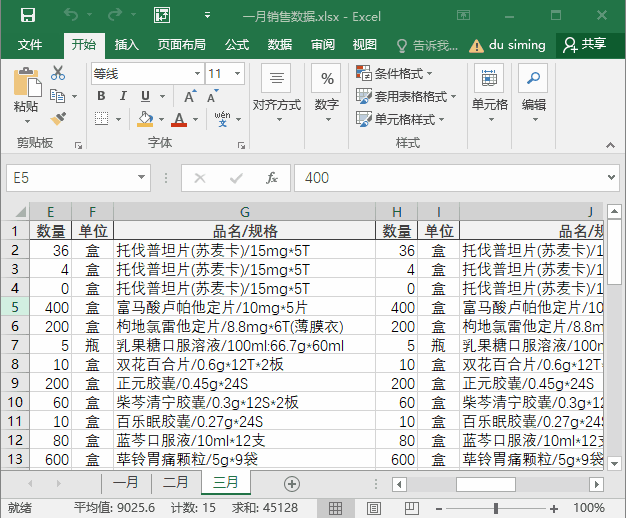626x518 pixels.
Task: Click the Normal view status bar icon
Action: click(335, 508)
